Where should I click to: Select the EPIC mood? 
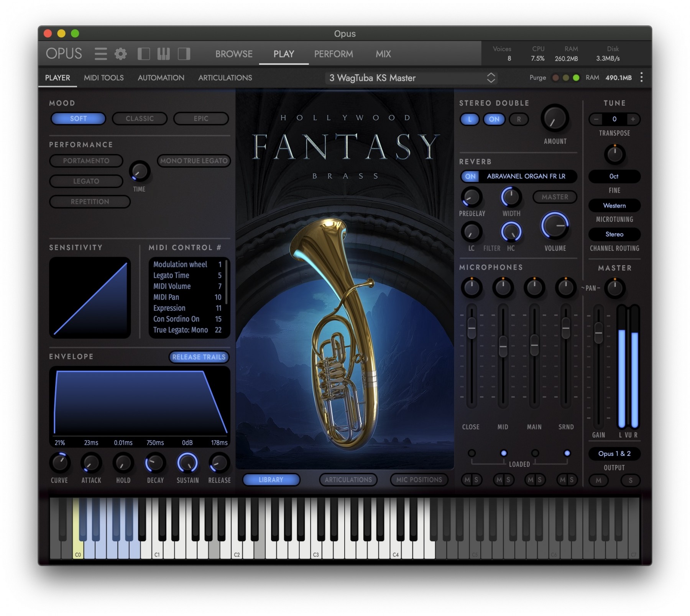(x=201, y=119)
